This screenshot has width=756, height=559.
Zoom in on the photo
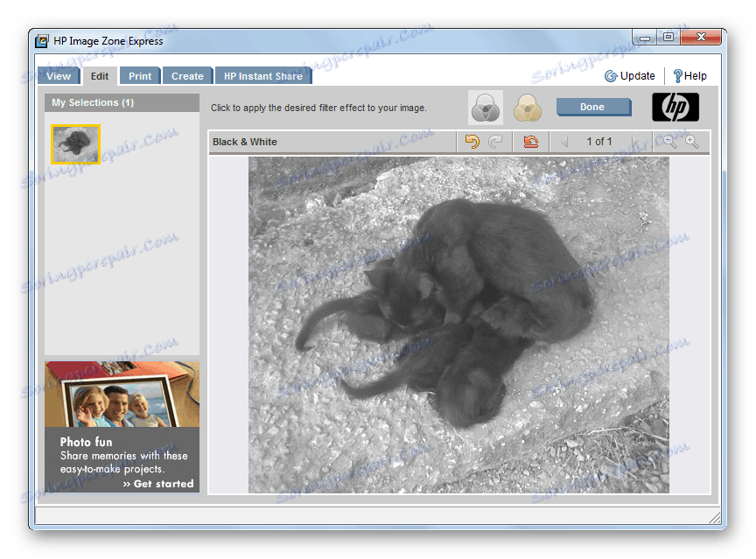pyautogui.click(x=692, y=141)
